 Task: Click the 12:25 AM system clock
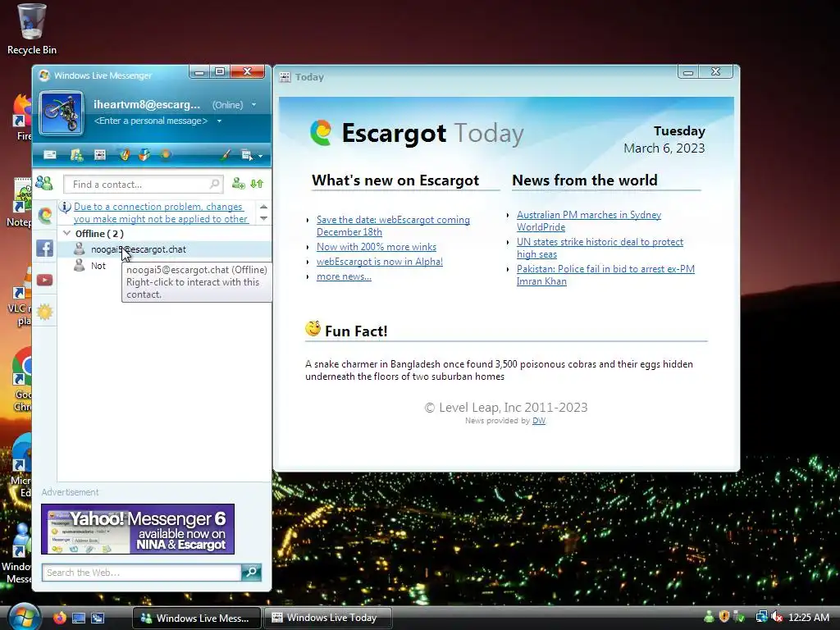(809, 618)
